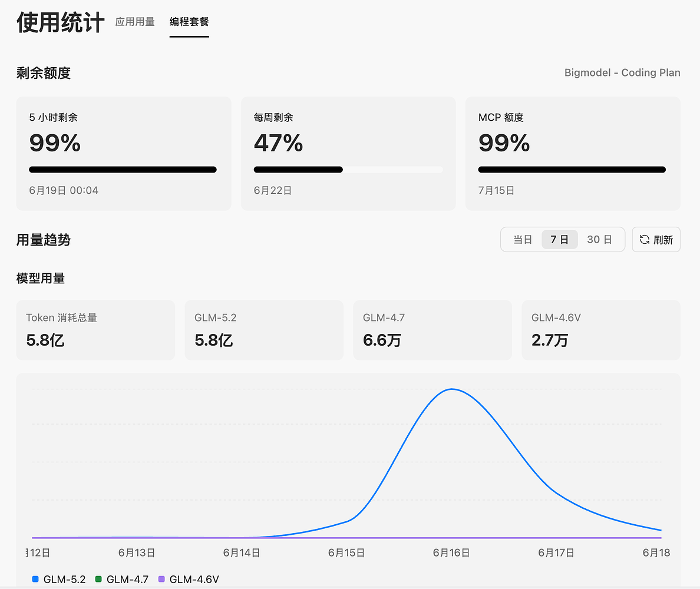Click the 6月14日 axis label
The image size is (700, 589).
click(241, 553)
